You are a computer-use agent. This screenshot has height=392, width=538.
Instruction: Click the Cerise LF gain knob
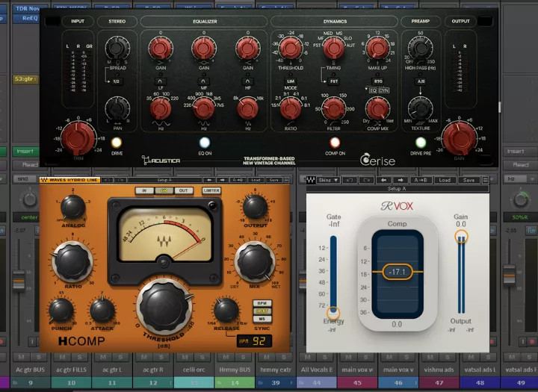(160, 49)
